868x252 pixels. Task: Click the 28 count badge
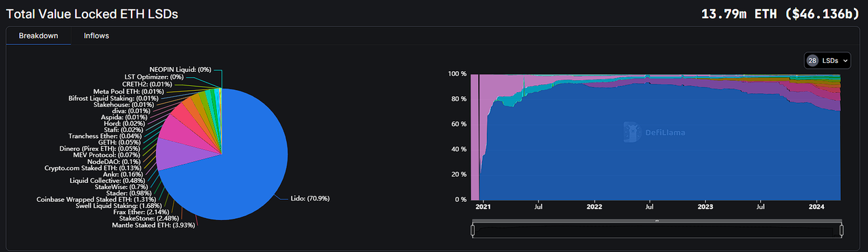[812, 60]
